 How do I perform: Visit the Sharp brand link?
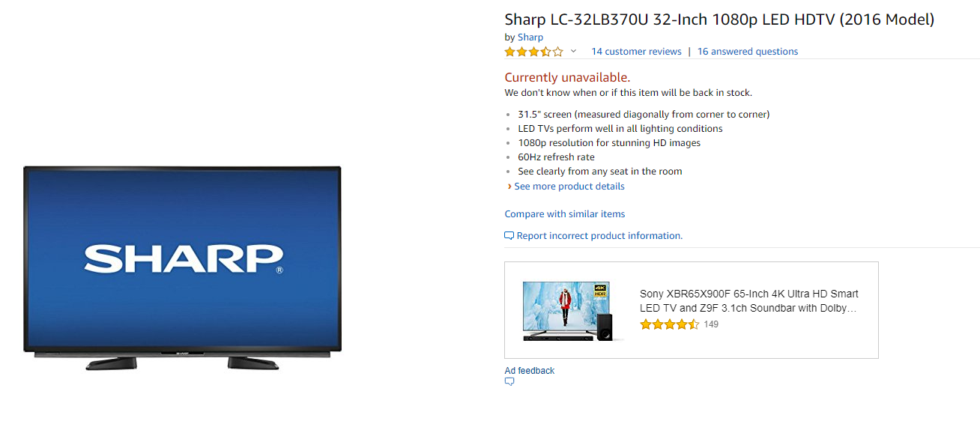point(530,37)
